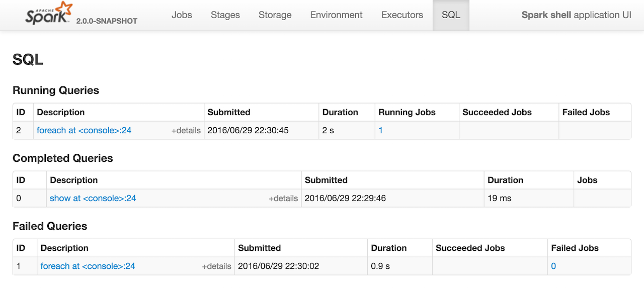Expand +details for the running query
Viewport: 644px width, 289px height.
pos(186,131)
